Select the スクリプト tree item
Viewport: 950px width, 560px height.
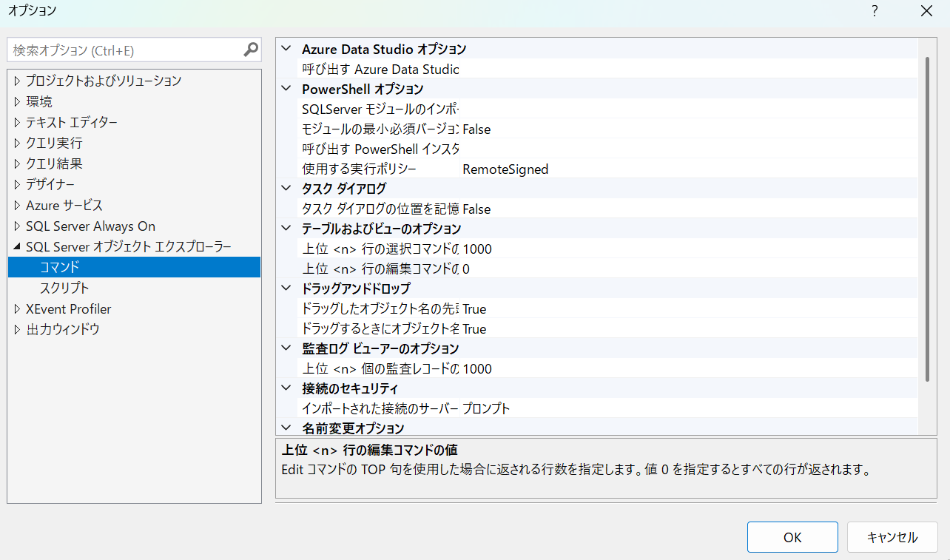64,288
